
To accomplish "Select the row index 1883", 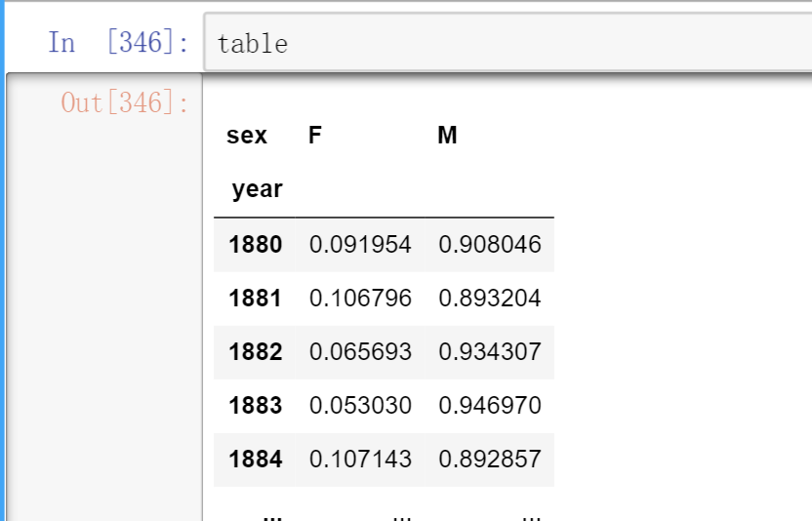I will [x=256, y=406].
